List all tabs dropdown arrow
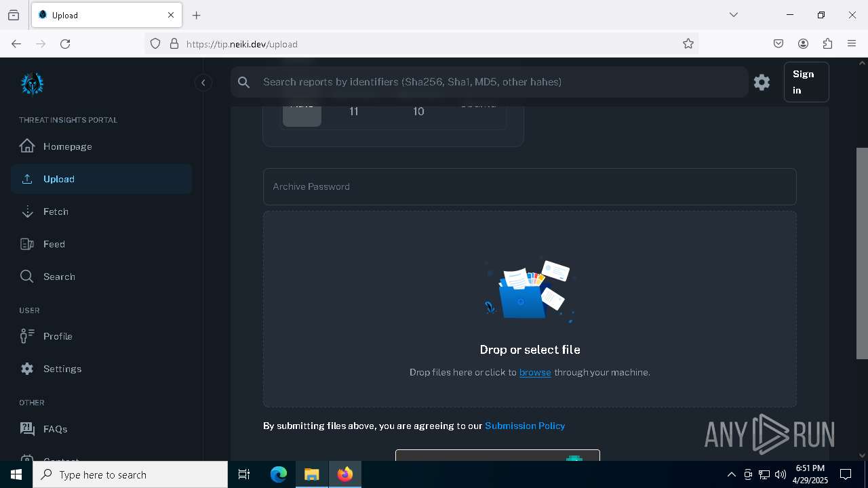Screen dimensions: 868x488 (x=733, y=15)
